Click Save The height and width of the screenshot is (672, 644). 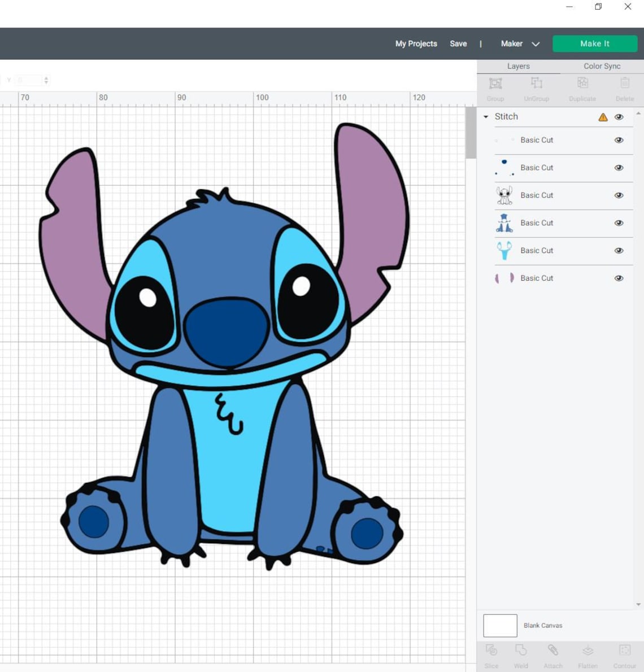(x=458, y=43)
